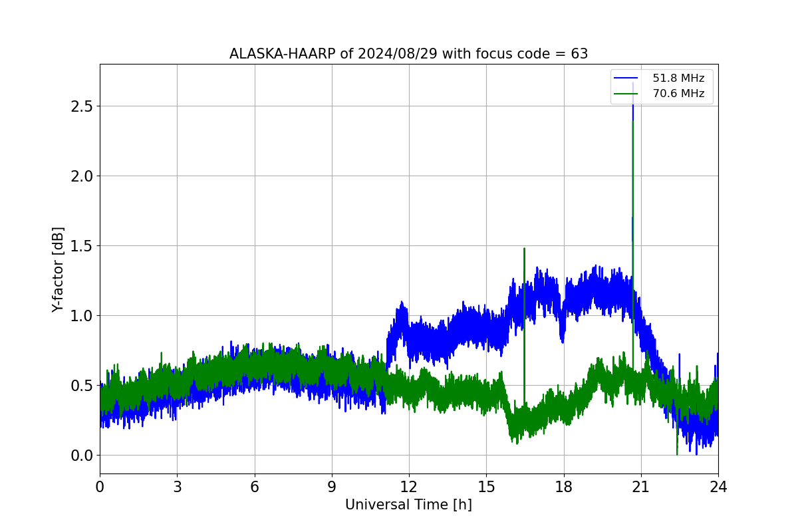798x532 pixels.
Task: Click y-axis tick label 2.0
Action: click(x=82, y=176)
